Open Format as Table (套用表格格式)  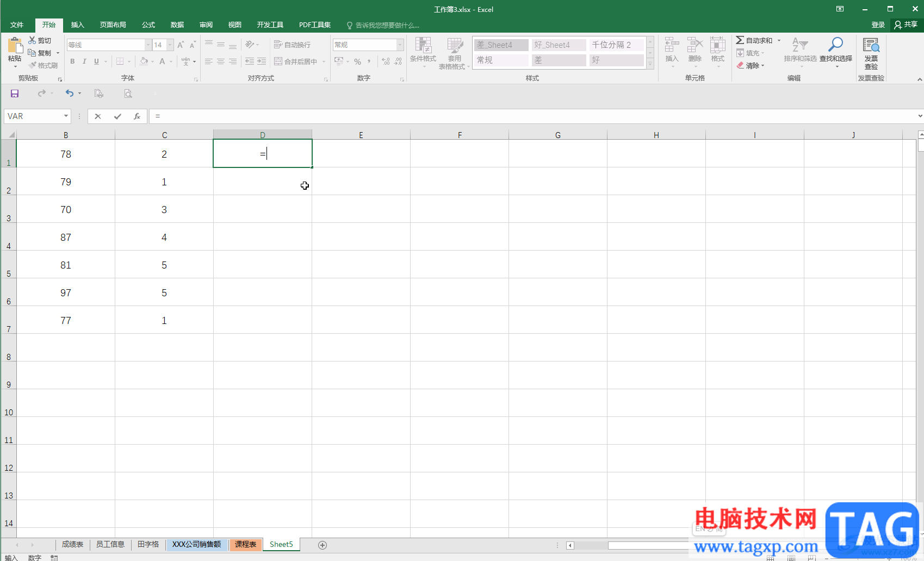click(455, 53)
